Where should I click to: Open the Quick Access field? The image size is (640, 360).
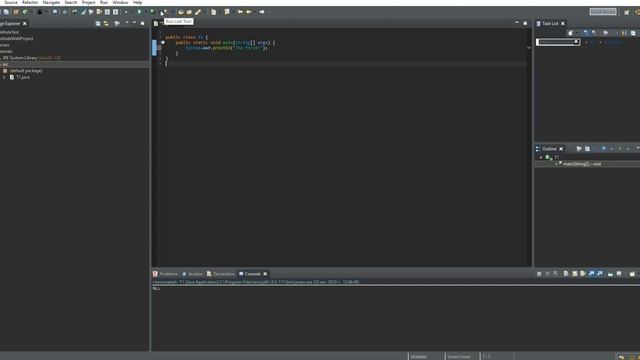click(x=603, y=12)
